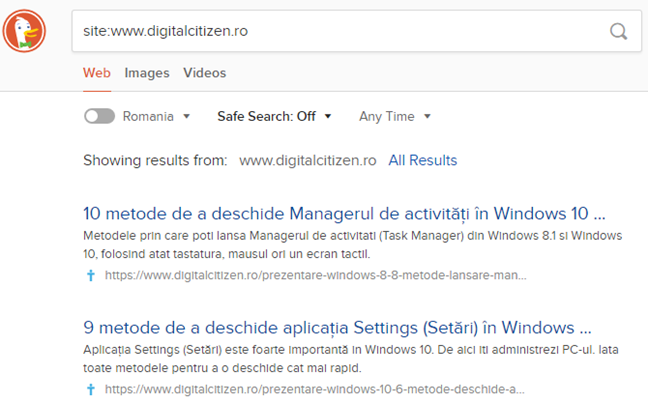Click the prezentare-windows-10-6-metode URL link

pyautogui.click(x=314, y=389)
